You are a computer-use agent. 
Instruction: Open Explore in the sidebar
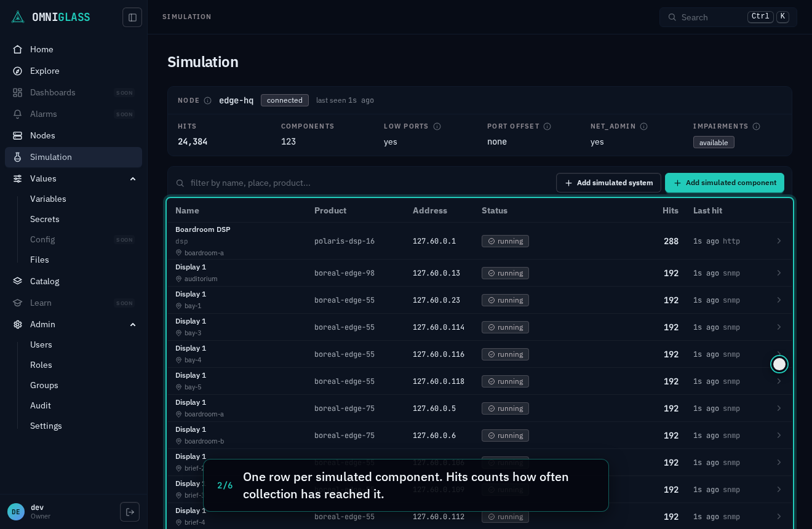pyautogui.click(x=73, y=71)
